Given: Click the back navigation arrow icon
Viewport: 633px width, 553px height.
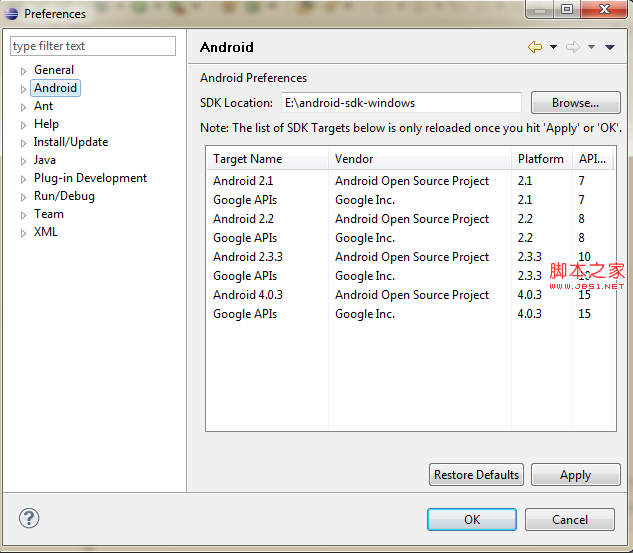Looking at the screenshot, I should click(535, 47).
